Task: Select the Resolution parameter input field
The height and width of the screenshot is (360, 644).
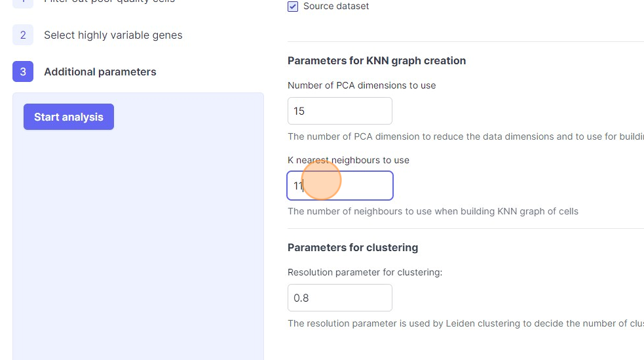Action: (x=339, y=298)
